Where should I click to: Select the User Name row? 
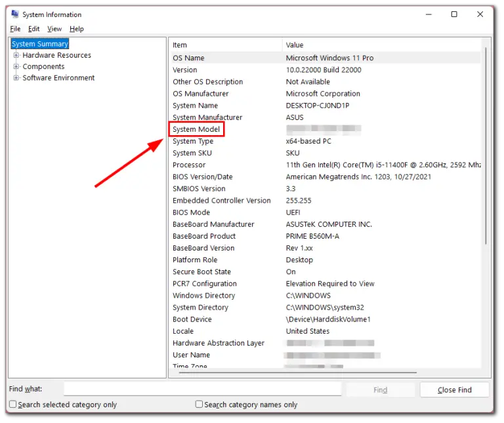coord(325,355)
